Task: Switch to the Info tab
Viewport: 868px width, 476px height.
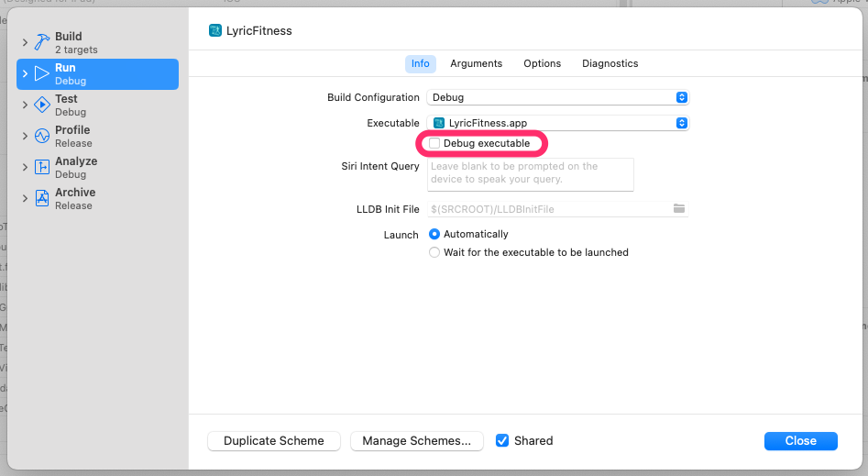Action: (x=420, y=63)
